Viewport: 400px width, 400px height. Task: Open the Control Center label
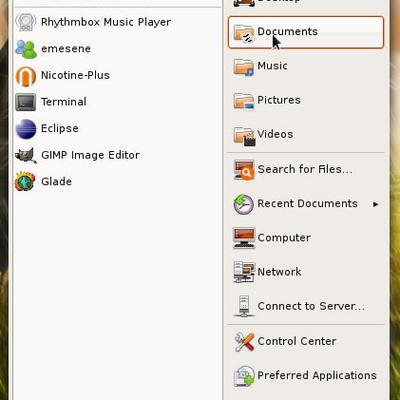click(x=297, y=341)
